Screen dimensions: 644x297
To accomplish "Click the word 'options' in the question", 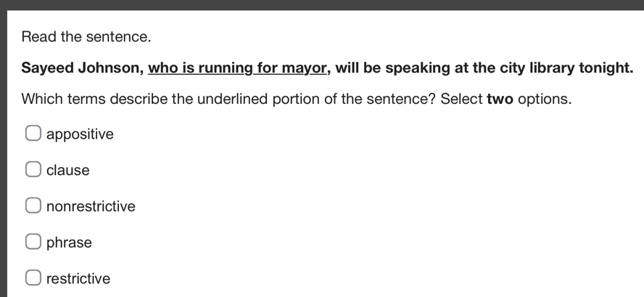I will (x=543, y=99).
